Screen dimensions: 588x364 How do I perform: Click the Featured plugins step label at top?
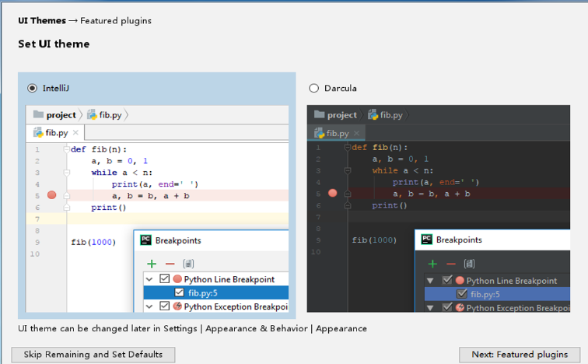click(x=116, y=21)
